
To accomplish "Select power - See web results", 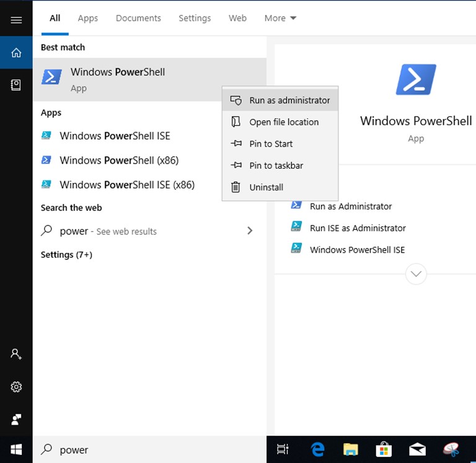I will (x=149, y=231).
